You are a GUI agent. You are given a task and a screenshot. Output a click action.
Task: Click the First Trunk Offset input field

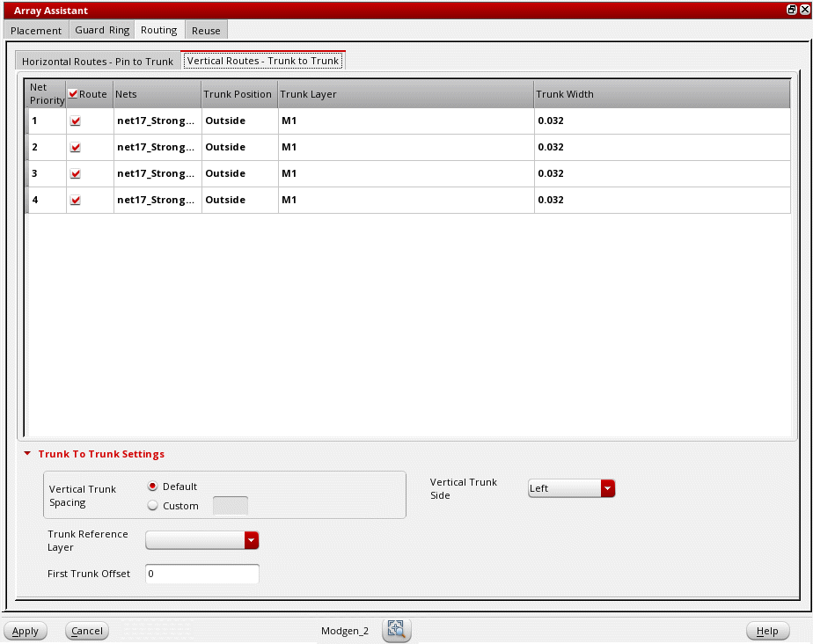[x=201, y=574]
